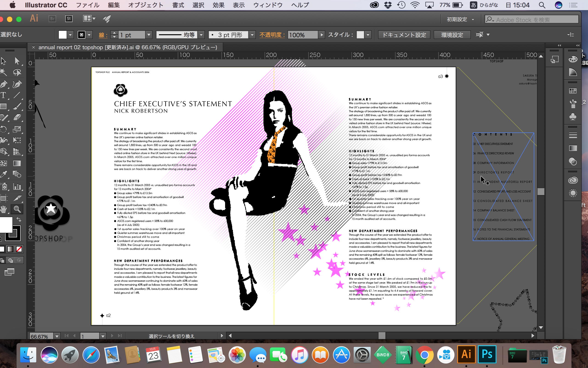Click the control bar white fill swatch

tap(63, 35)
